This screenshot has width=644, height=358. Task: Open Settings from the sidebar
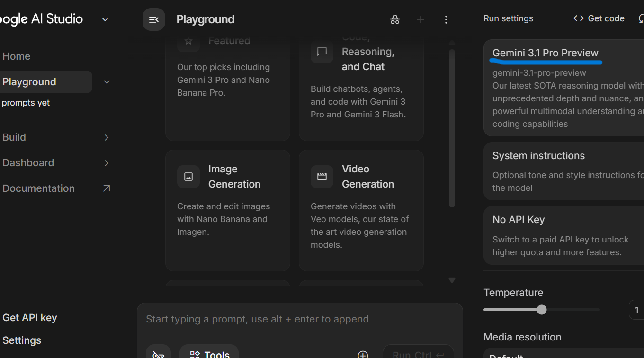tap(22, 340)
